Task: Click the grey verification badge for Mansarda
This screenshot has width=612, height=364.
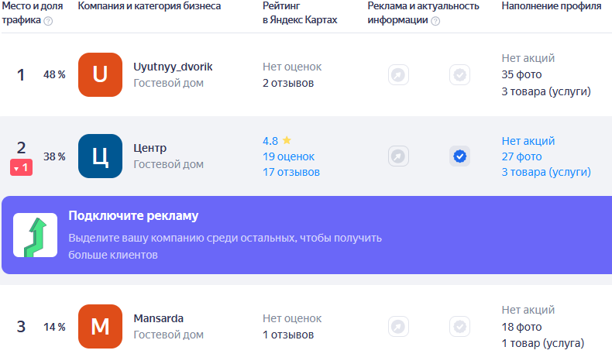Action: (x=460, y=327)
